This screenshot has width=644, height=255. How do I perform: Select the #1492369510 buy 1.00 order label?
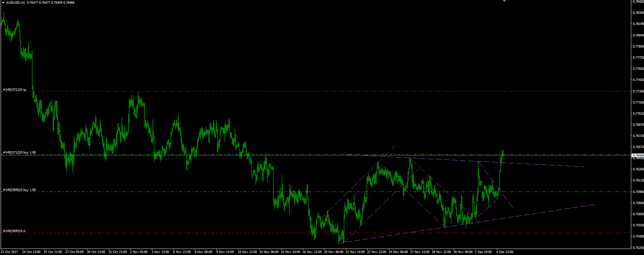pyautogui.click(x=20, y=190)
